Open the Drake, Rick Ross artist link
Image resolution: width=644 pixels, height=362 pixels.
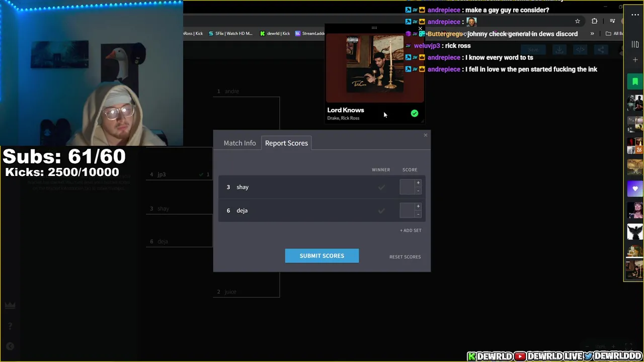point(343,118)
